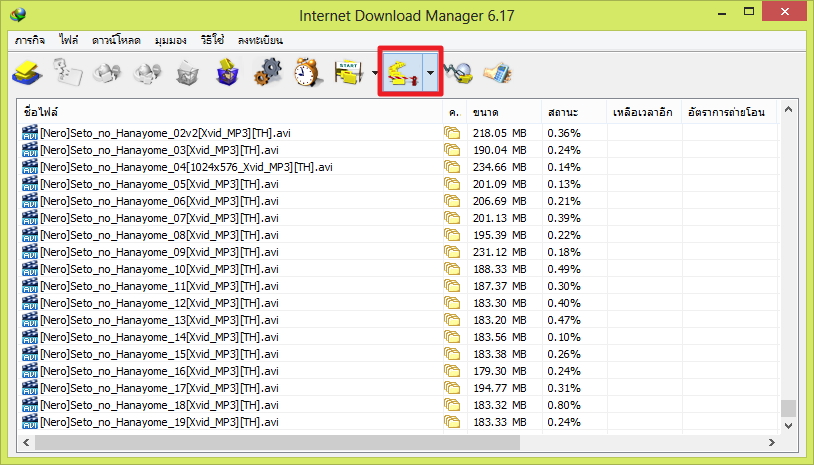Image resolution: width=814 pixels, height=465 pixels.
Task: Click the IDM application icon in title bar
Action: click(x=18, y=15)
